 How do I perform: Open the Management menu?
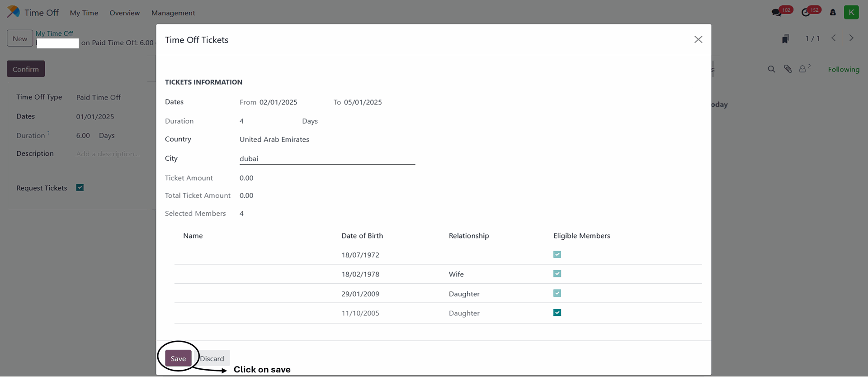click(x=173, y=13)
